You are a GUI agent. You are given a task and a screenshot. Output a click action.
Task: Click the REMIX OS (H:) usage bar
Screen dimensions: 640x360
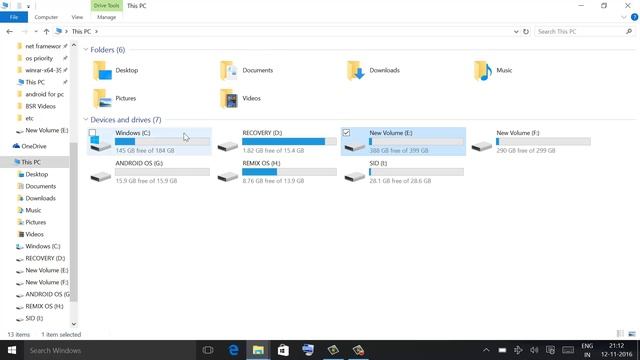pyautogui.click(x=289, y=172)
